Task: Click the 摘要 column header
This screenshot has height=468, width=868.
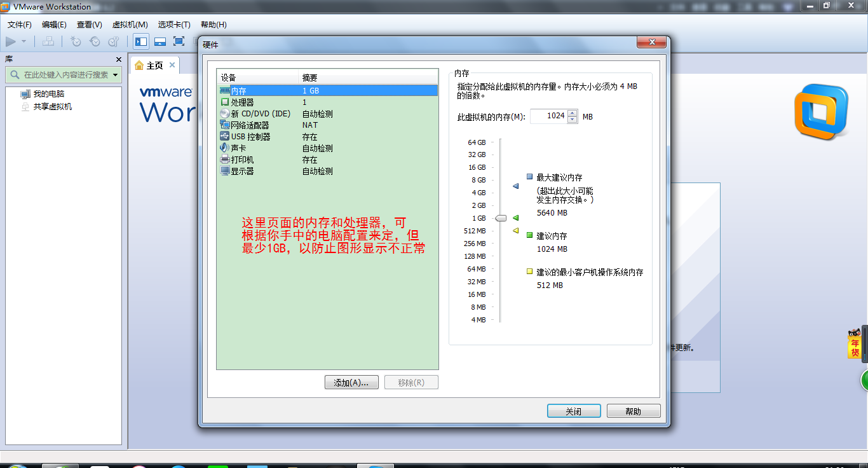Action: (368, 77)
